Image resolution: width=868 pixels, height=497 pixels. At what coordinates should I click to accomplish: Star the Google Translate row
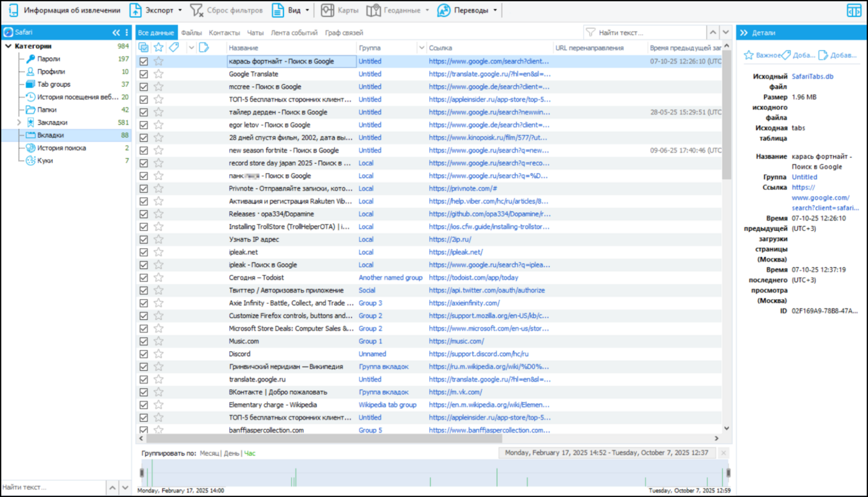pos(159,74)
